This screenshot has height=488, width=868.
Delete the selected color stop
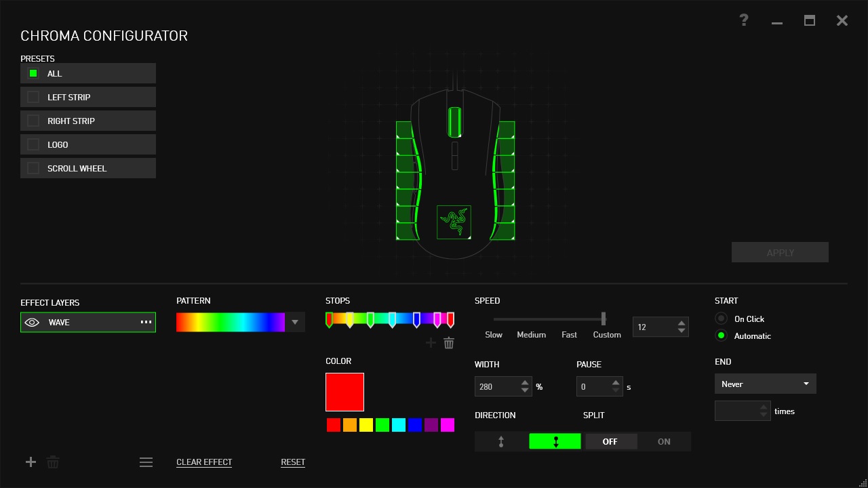[x=449, y=343]
